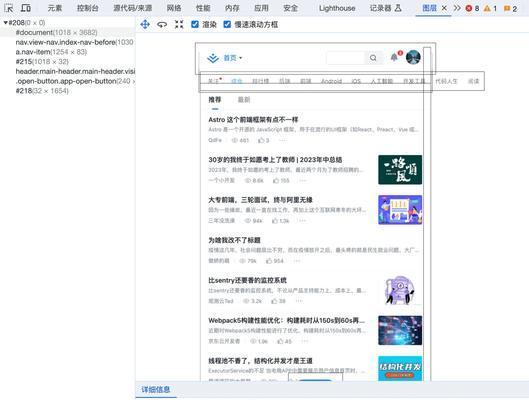Click the site logo in the layer preview
Image resolution: width=529 pixels, height=400 pixels.
(213, 58)
